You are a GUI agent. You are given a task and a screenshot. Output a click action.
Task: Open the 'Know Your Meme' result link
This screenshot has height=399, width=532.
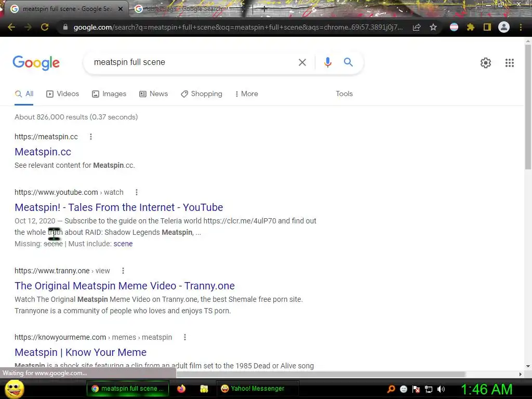click(81, 353)
